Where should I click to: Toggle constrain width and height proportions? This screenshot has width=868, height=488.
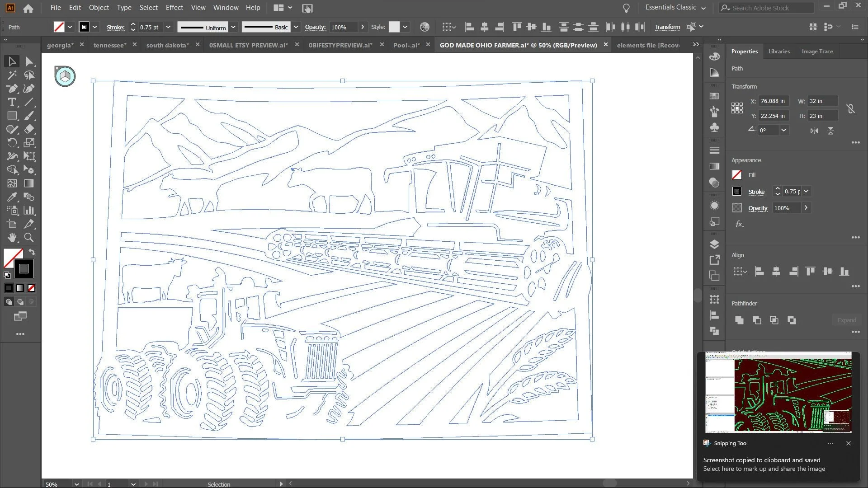[850, 108]
